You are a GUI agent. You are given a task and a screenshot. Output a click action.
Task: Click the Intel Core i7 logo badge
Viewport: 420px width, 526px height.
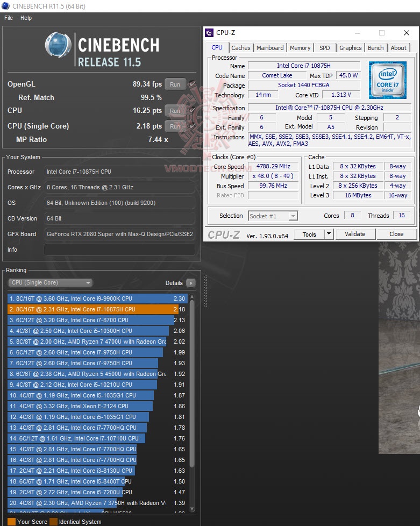click(387, 80)
